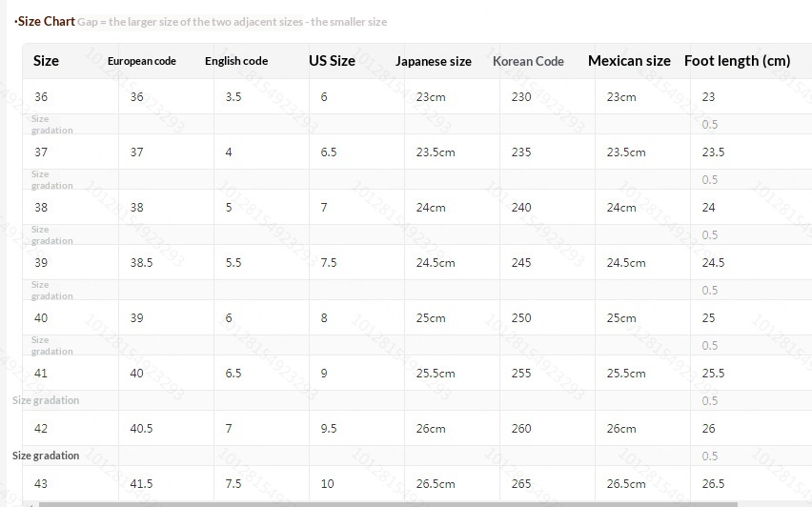812x507 pixels.
Task: Select the 25cm cell under Japanese size
Action: pyautogui.click(x=431, y=318)
